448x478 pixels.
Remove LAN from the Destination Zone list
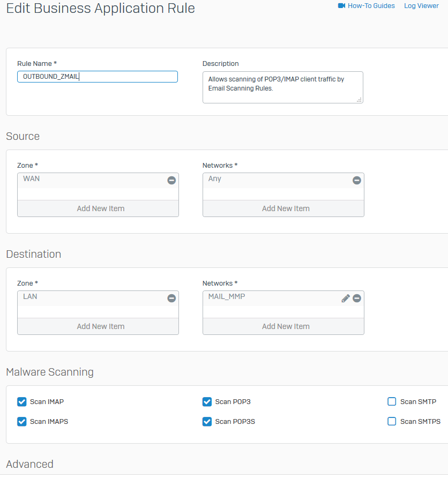tap(171, 298)
